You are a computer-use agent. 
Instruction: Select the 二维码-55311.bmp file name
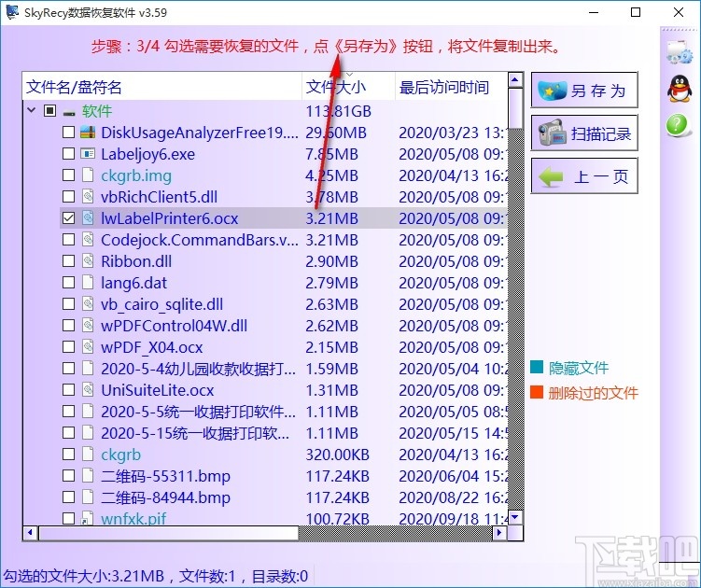[x=165, y=476]
